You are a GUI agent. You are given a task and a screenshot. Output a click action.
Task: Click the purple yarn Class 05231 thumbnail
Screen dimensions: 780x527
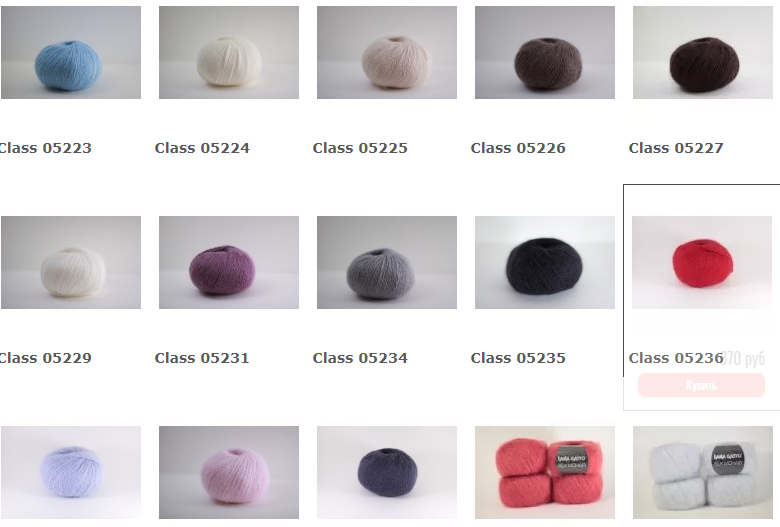[229, 262]
